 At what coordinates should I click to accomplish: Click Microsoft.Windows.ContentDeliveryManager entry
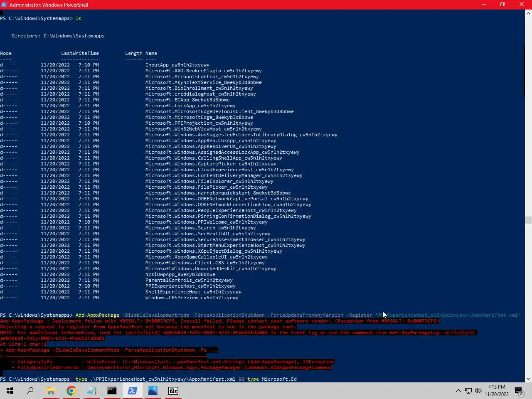[x=224, y=175]
